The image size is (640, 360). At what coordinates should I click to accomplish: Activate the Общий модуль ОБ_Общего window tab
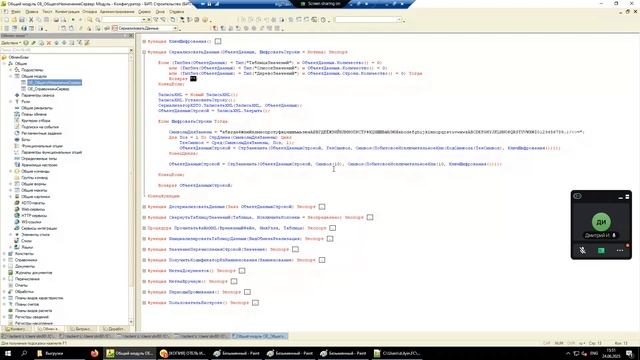(x=260, y=336)
